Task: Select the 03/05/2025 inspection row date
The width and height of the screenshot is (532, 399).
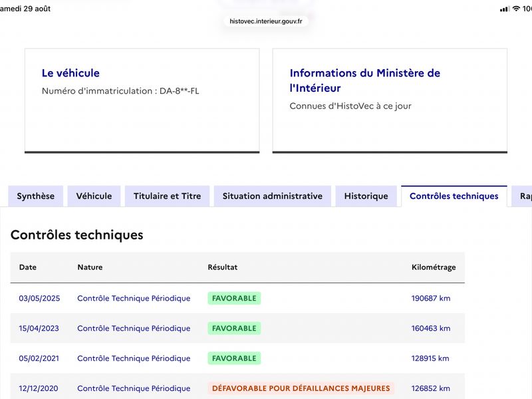Action: (x=39, y=298)
